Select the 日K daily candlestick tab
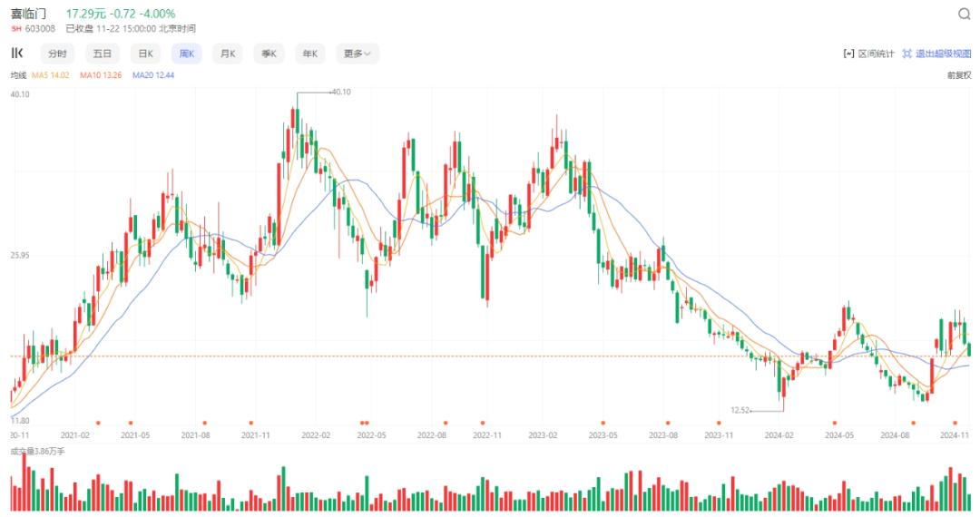This screenshot has height=517, width=980. [x=145, y=54]
